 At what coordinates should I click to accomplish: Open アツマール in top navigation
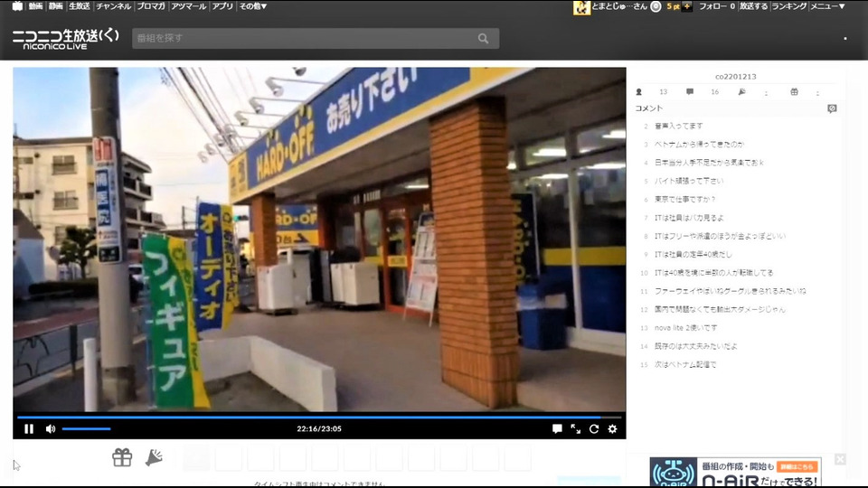pyautogui.click(x=188, y=6)
